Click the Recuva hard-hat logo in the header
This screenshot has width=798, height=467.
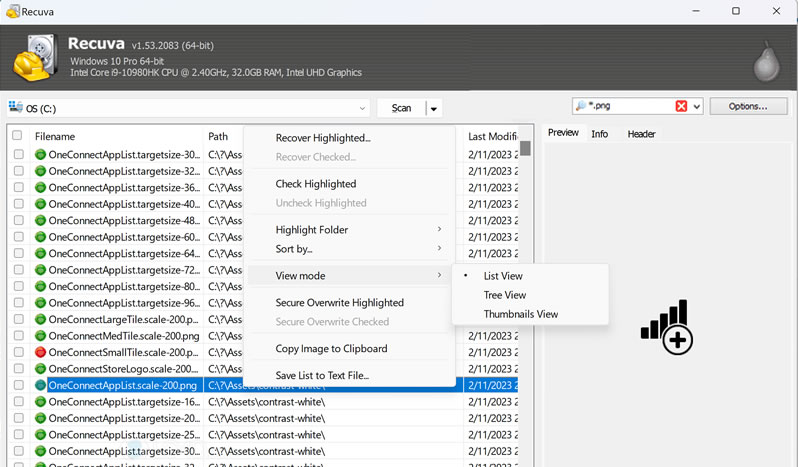pyautogui.click(x=35, y=57)
